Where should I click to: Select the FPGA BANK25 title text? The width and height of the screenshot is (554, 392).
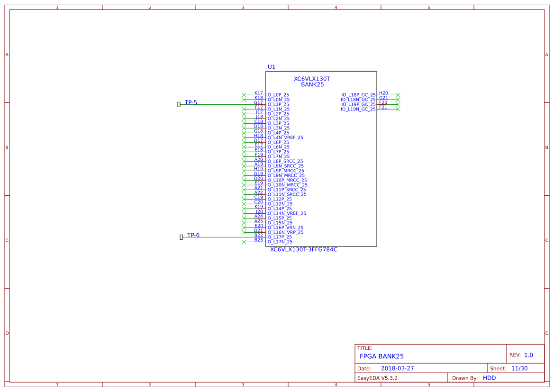point(381,355)
